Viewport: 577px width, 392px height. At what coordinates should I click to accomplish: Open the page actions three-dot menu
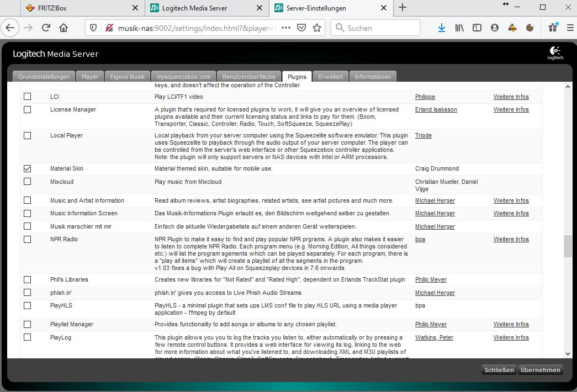pyautogui.click(x=286, y=28)
